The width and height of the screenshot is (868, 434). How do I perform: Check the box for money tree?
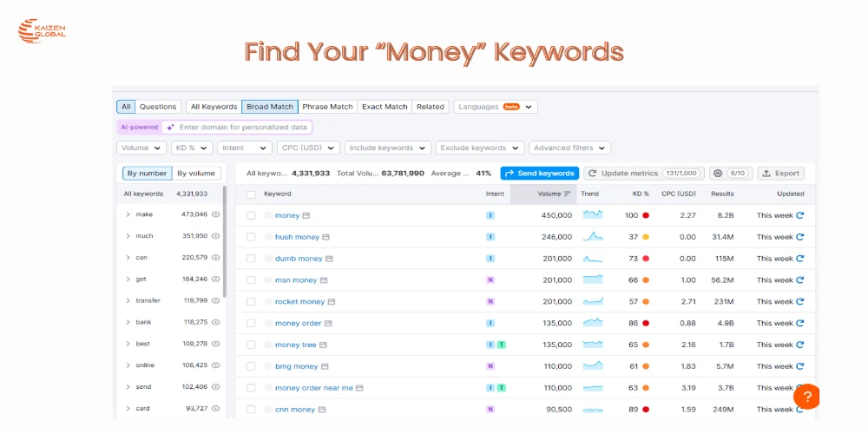[x=251, y=345]
